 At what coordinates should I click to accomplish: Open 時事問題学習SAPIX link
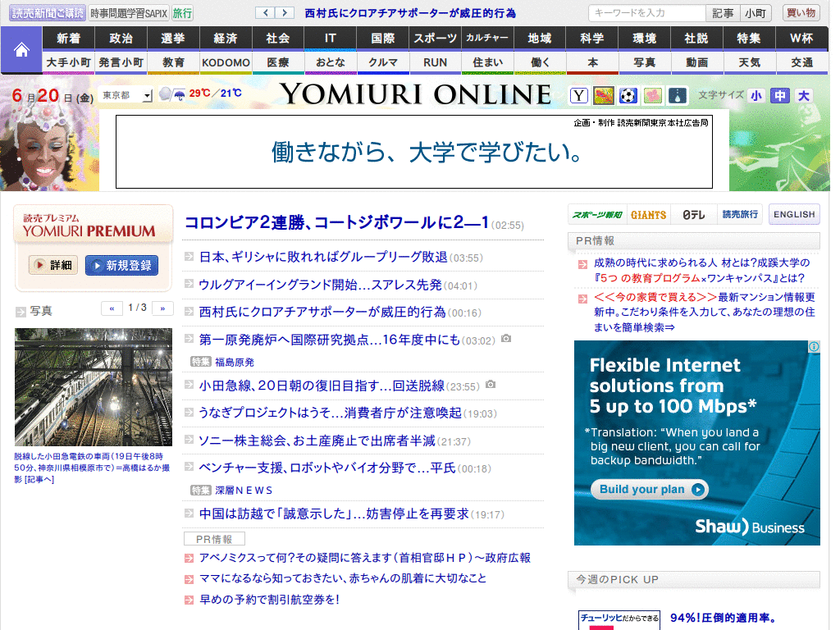click(x=129, y=13)
